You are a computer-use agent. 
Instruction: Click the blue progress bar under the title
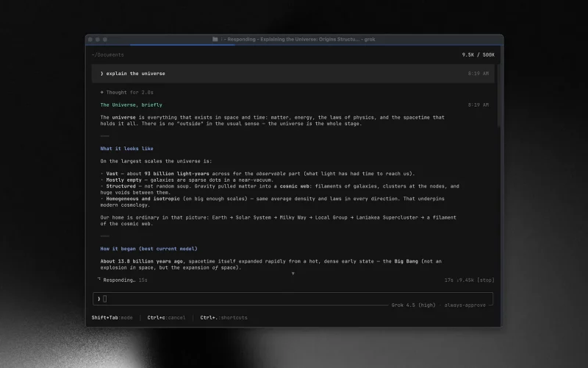click(x=182, y=45)
